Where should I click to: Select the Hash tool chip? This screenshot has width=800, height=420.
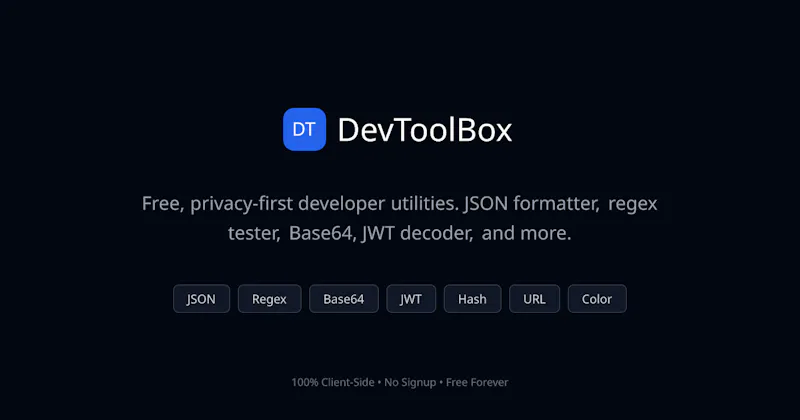coord(472,299)
